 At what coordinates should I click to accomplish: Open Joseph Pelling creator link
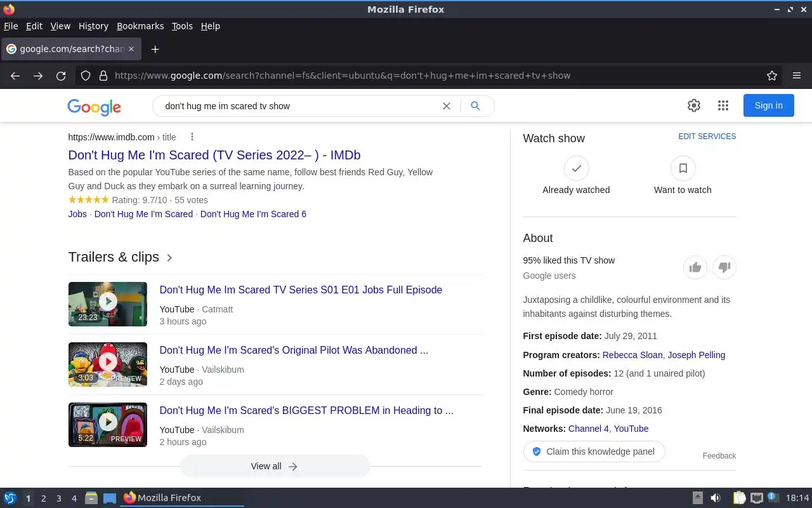(x=697, y=355)
